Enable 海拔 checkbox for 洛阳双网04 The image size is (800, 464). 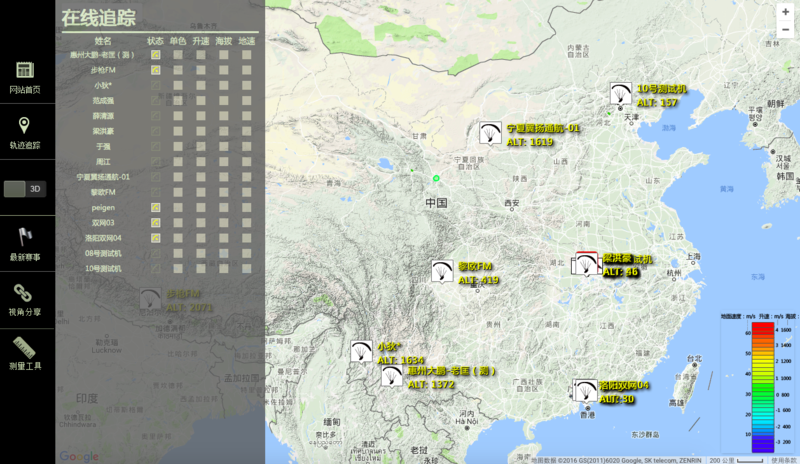223,238
